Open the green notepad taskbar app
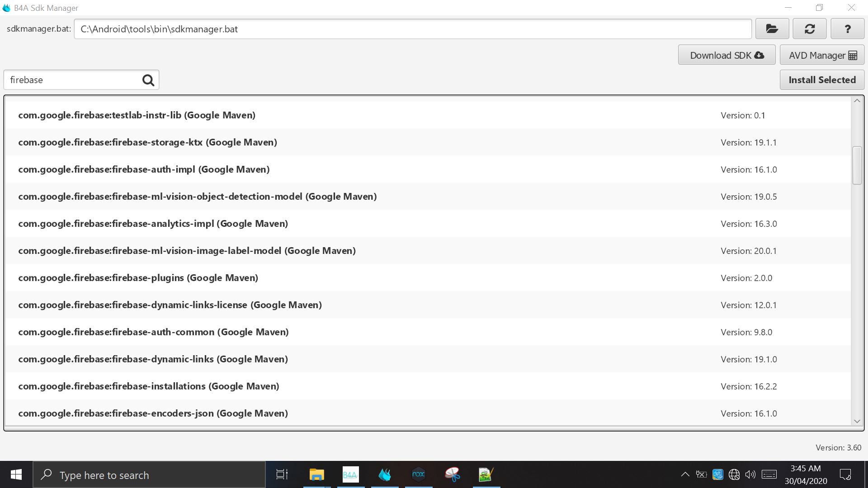 [486, 474]
